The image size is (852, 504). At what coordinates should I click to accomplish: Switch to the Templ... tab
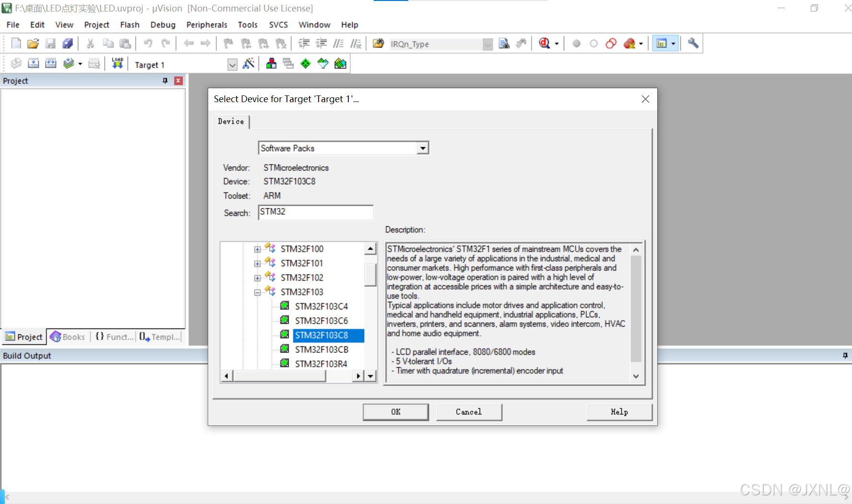[160, 337]
